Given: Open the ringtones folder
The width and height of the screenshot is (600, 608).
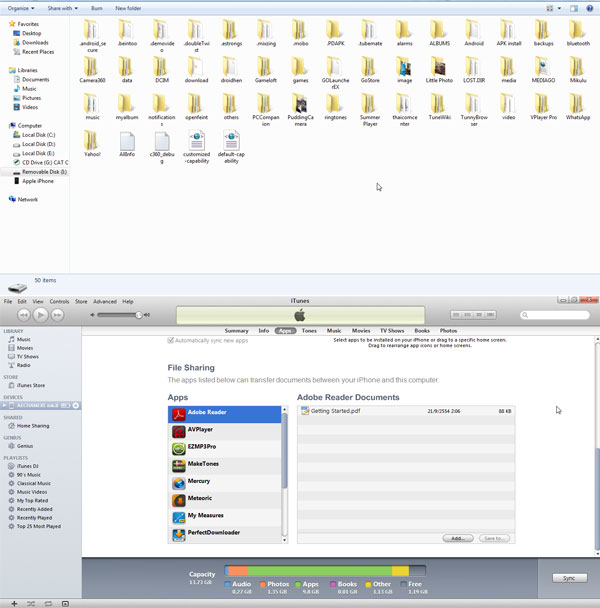Looking at the screenshot, I should coord(335,107).
